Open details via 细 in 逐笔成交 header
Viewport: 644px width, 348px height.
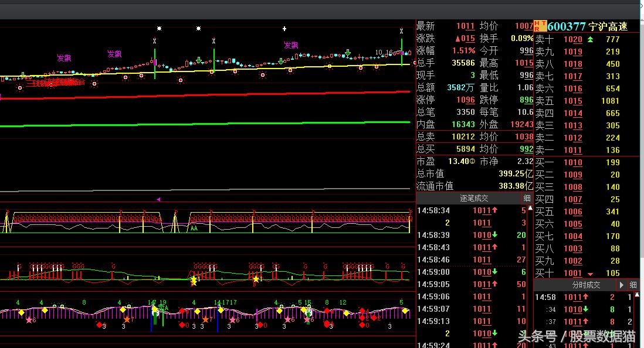pos(527,198)
